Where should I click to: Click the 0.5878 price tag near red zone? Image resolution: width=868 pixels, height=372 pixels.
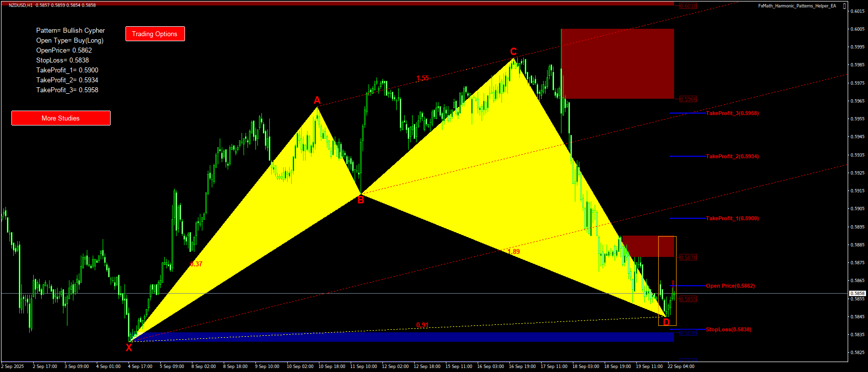[x=688, y=257]
